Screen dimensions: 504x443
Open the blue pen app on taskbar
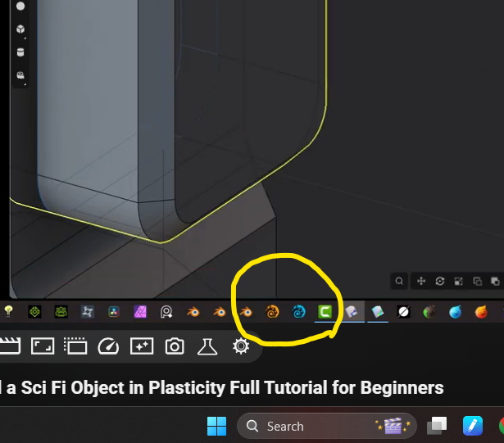click(x=473, y=426)
